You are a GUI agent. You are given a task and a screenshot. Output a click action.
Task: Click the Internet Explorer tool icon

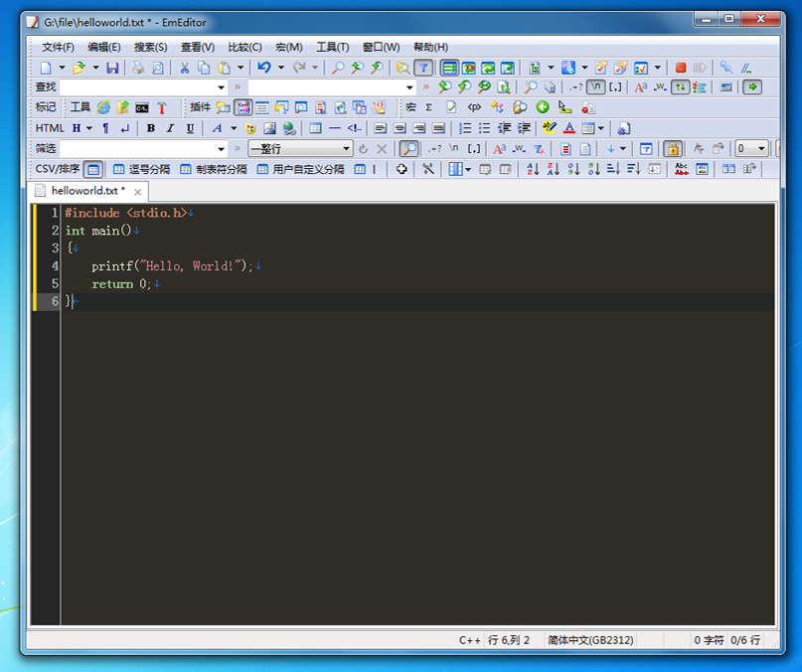[103, 107]
